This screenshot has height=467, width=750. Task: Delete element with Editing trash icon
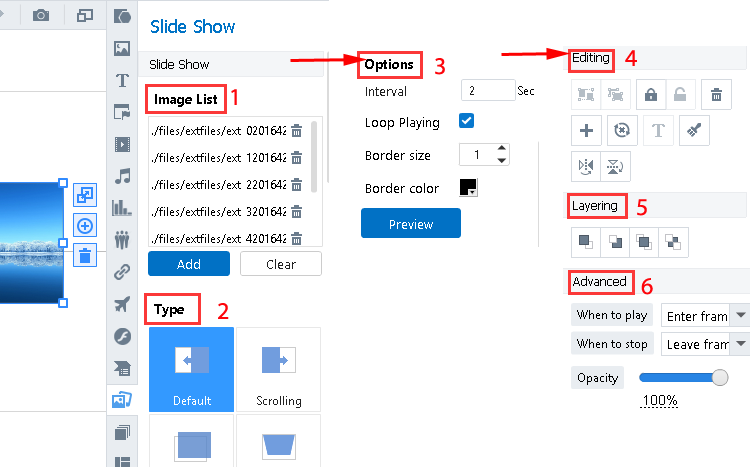(716, 95)
